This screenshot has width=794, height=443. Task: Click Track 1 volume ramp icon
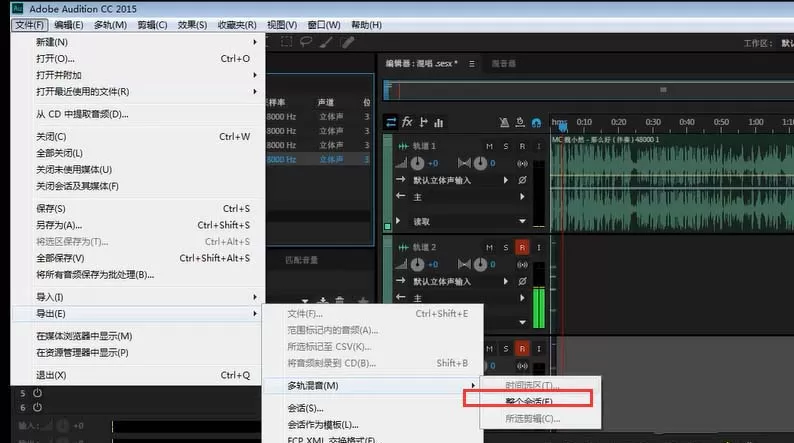tap(401, 163)
